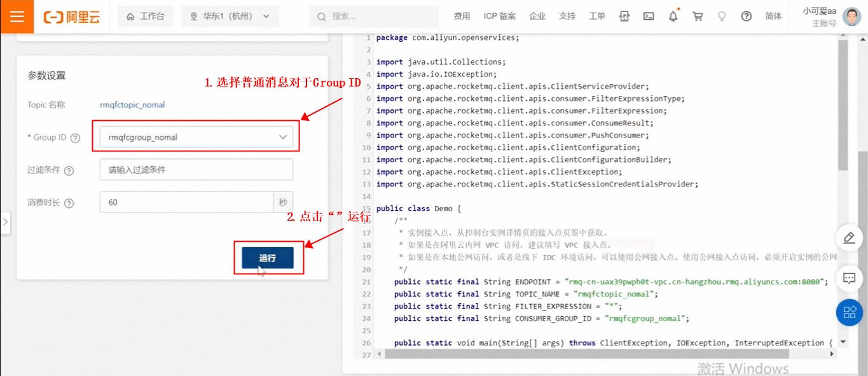Click the 消费时长 help icon
The image size is (868, 376).
pyautogui.click(x=69, y=204)
